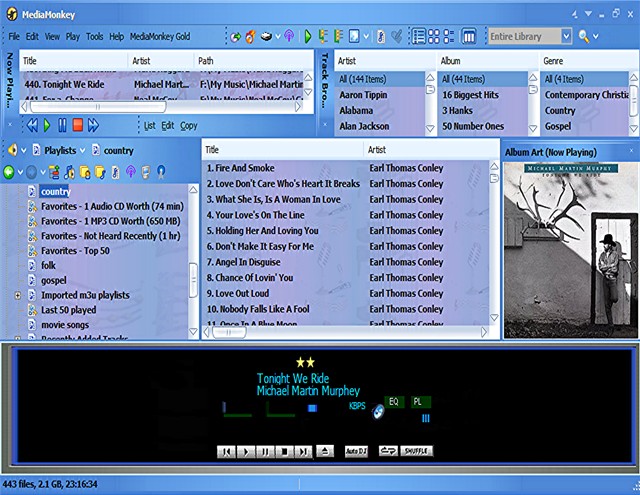640x495 pixels.
Task: Open the dropdown beside disc drive icon
Action: click(x=278, y=36)
